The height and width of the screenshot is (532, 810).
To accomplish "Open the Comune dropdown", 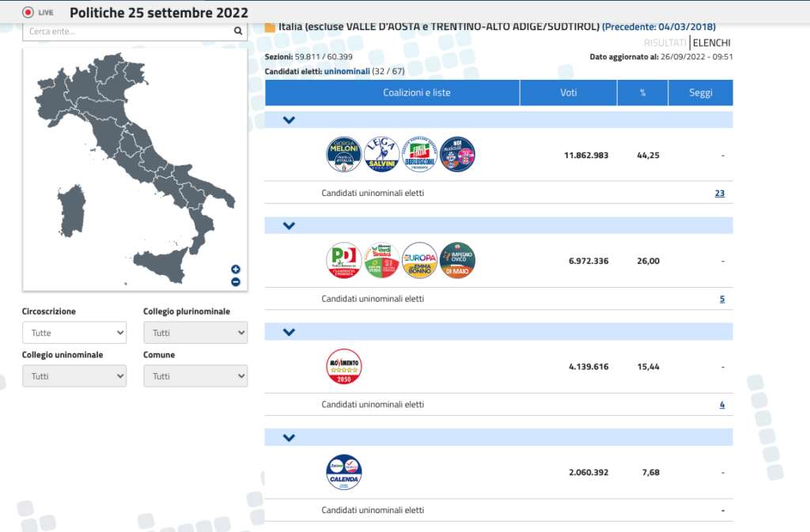I will pos(195,376).
